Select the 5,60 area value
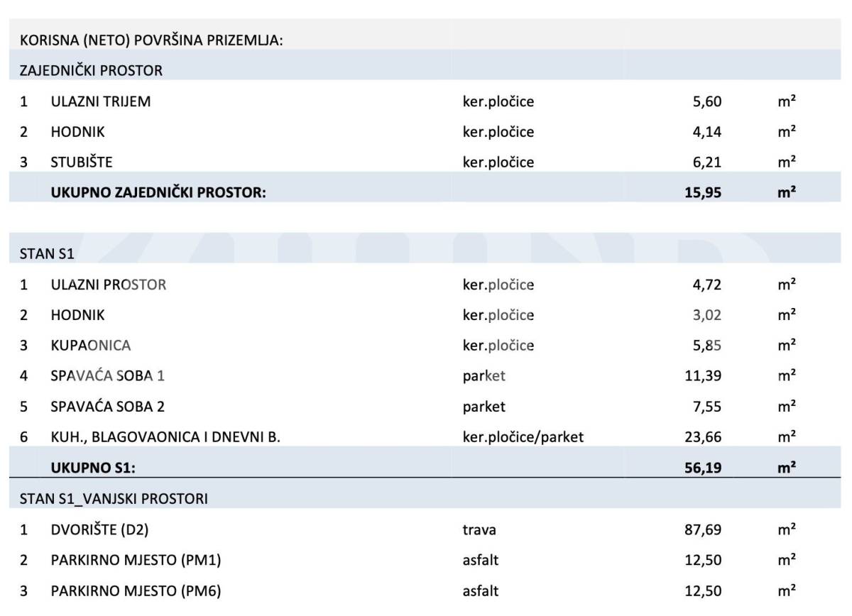 (x=706, y=101)
